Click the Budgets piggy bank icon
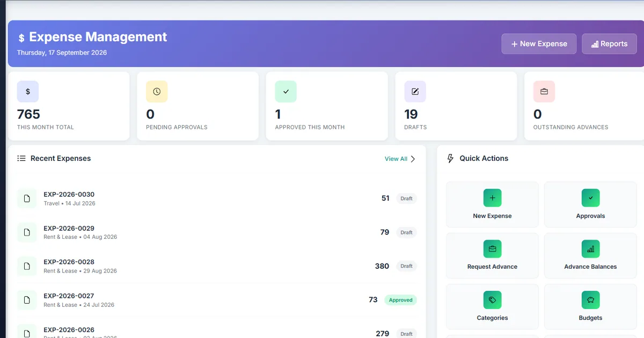This screenshot has width=644, height=338. [590, 300]
